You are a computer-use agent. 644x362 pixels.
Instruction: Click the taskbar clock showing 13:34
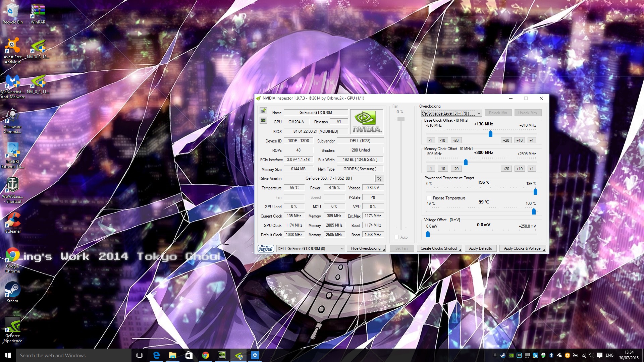629,355
